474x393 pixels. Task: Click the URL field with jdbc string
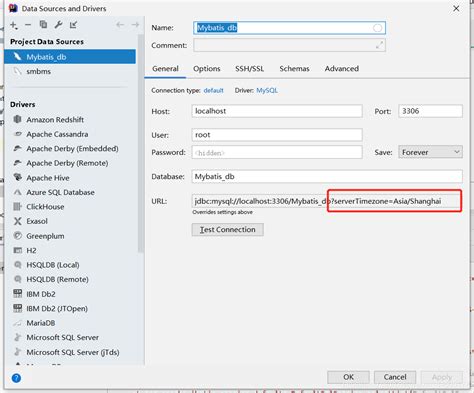point(327,201)
